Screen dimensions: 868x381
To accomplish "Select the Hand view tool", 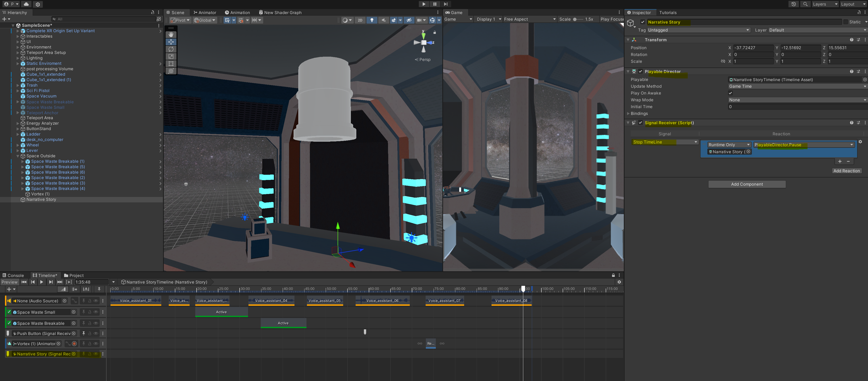I will click(171, 35).
